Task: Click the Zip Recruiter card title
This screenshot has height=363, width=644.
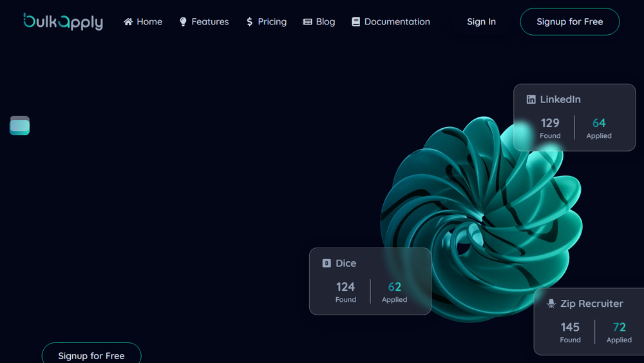Action: [592, 304]
